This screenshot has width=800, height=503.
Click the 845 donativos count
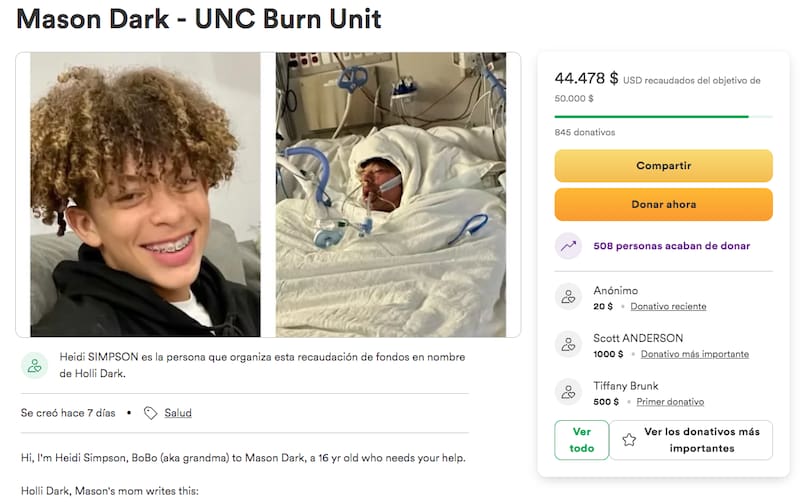[585, 132]
